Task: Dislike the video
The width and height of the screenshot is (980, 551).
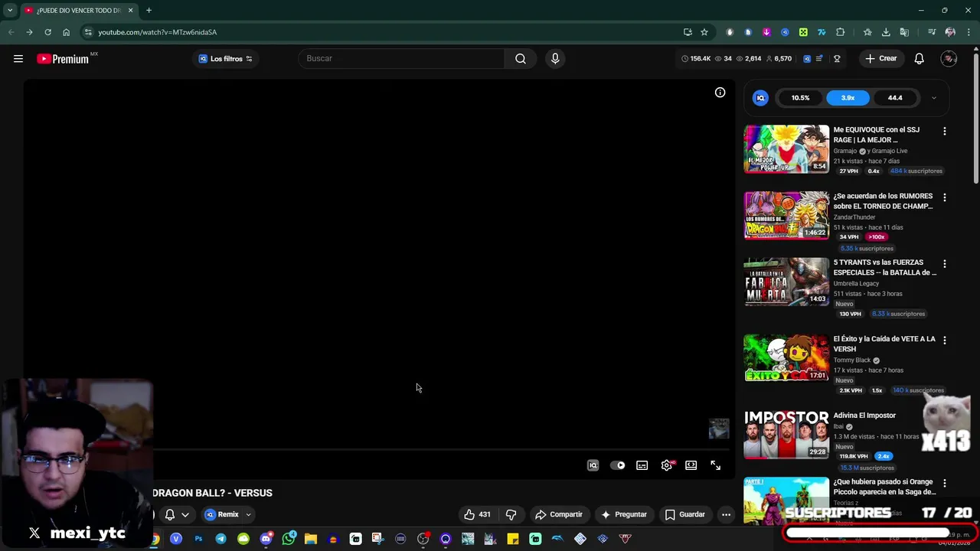Action: pyautogui.click(x=511, y=514)
